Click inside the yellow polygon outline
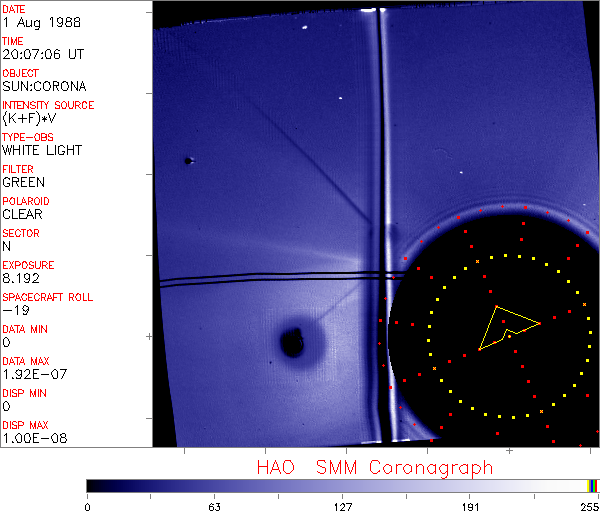Image resolution: width=600 pixels, height=512 pixels. tap(498, 324)
